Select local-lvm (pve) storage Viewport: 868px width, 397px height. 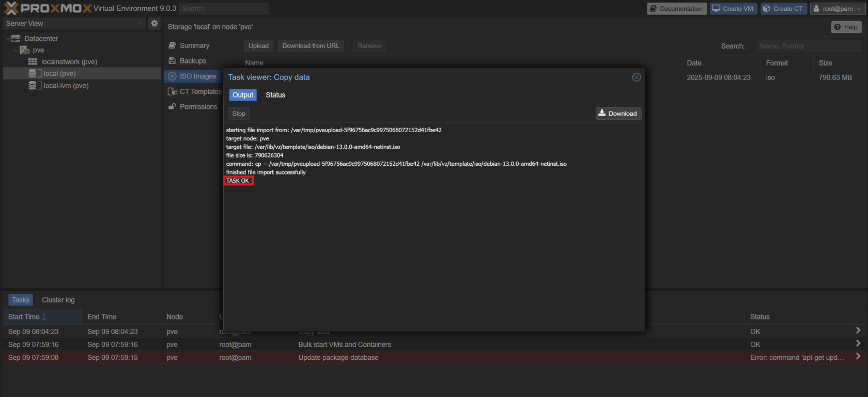coord(66,86)
